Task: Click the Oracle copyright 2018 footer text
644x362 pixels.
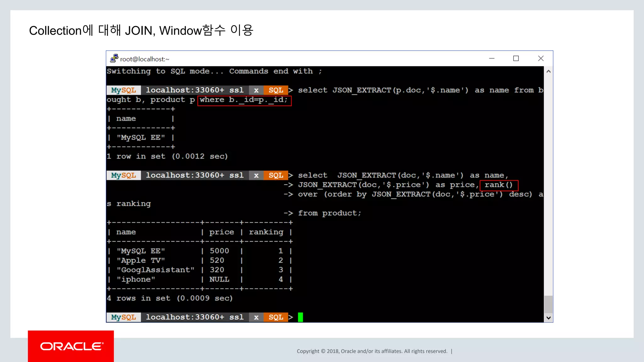Action: tap(372, 351)
